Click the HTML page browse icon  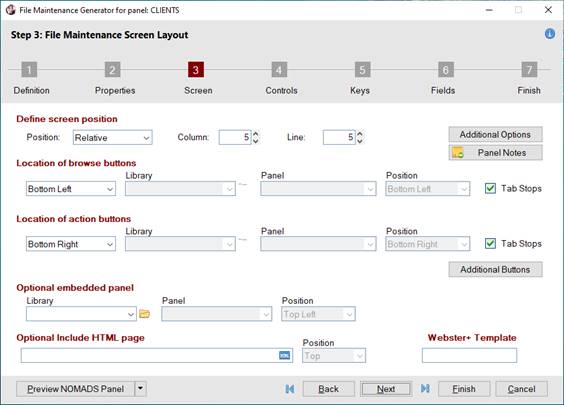284,355
